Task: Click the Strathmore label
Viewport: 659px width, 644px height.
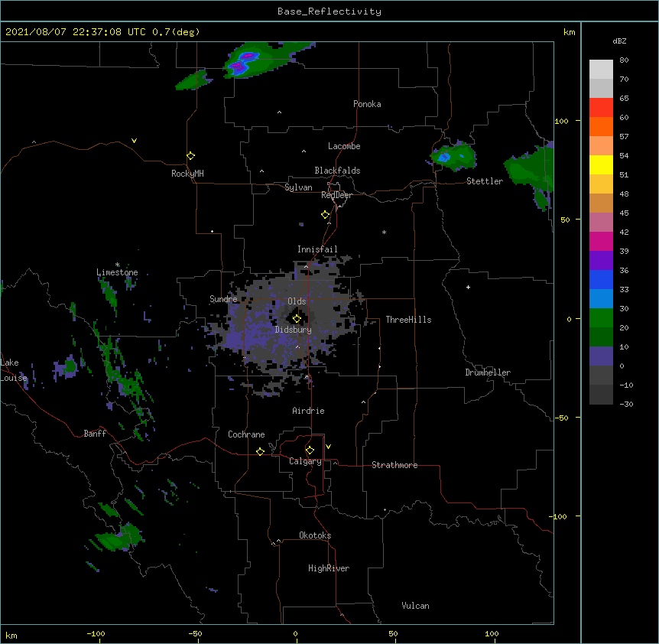Action: point(394,465)
